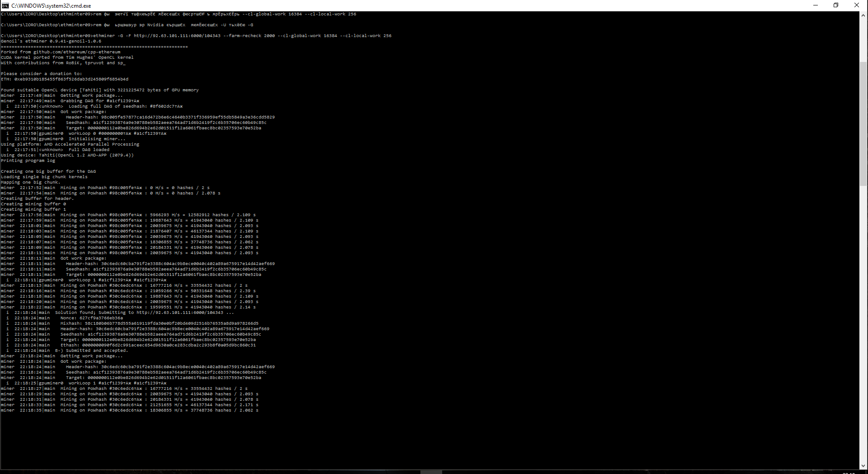Click the 'Found suitable OpenCL device' line
Viewport: 868px width, 474px height.
[99, 90]
